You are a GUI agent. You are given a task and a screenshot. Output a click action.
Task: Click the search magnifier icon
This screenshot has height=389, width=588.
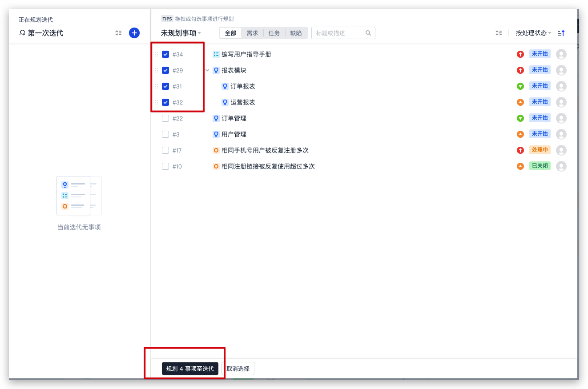click(x=368, y=33)
